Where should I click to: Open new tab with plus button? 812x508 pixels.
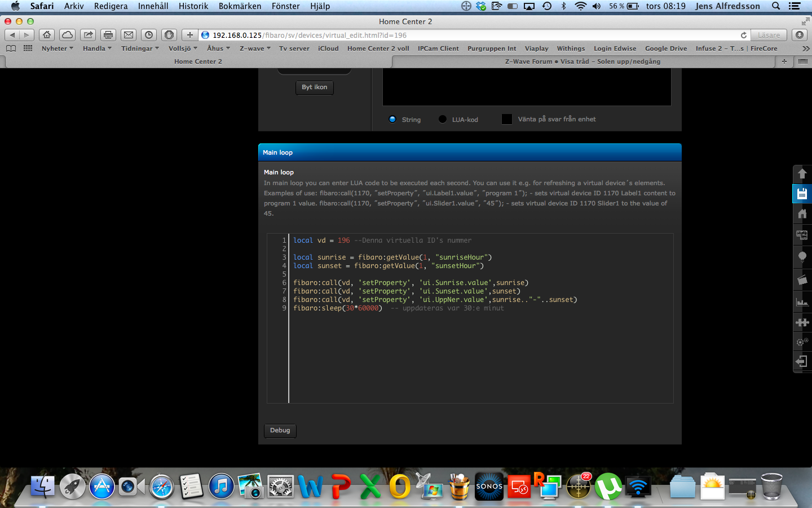784,62
